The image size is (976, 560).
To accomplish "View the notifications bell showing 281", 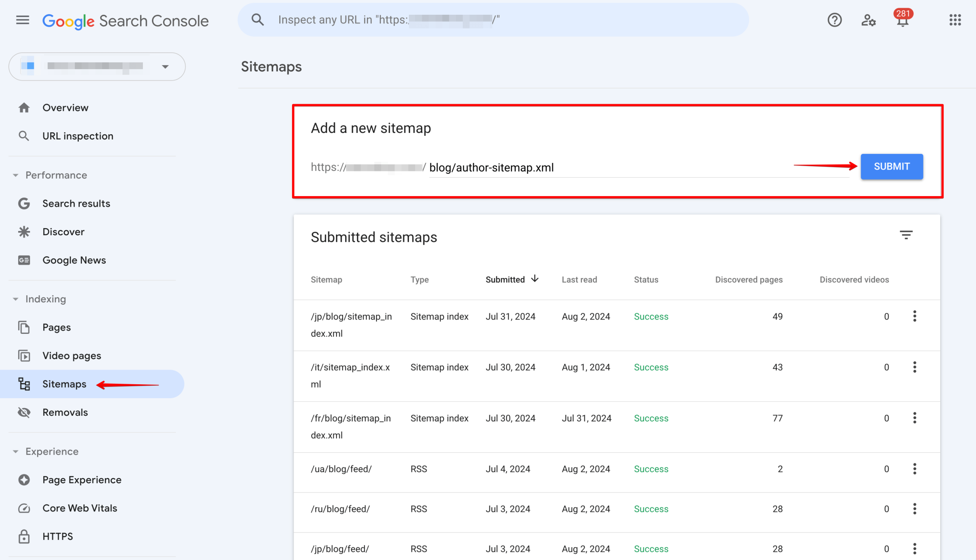I will click(x=902, y=22).
